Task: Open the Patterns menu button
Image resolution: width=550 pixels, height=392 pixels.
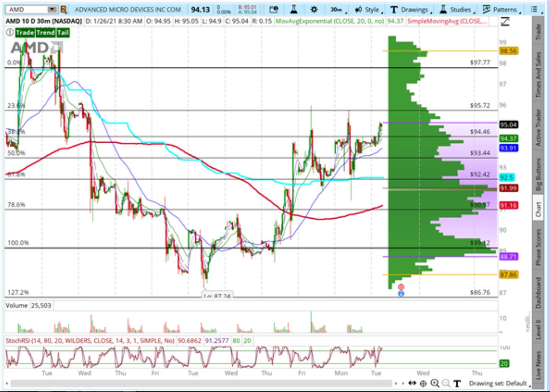Action: pos(501,9)
